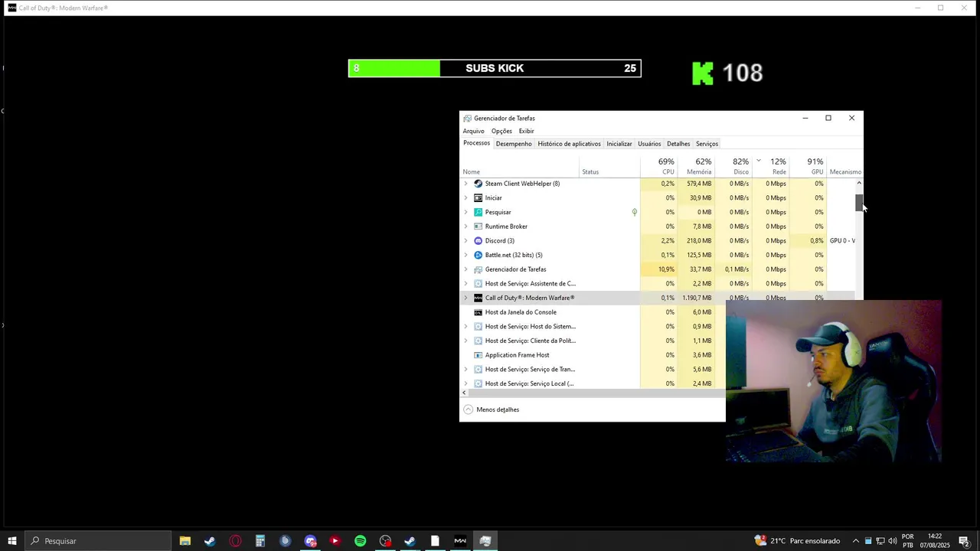Open Opera browser from the taskbar

(235, 541)
